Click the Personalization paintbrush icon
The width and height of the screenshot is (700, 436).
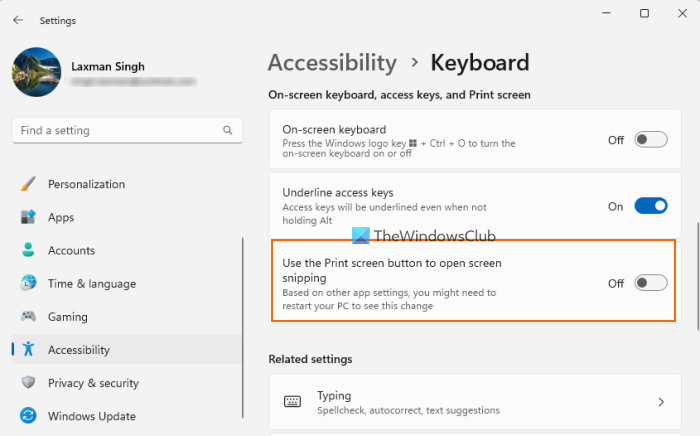(x=28, y=184)
